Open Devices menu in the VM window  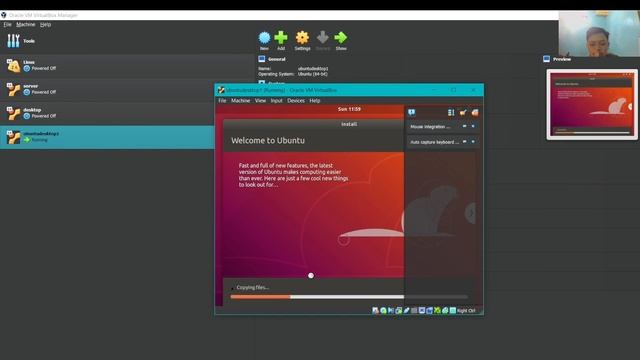point(296,100)
